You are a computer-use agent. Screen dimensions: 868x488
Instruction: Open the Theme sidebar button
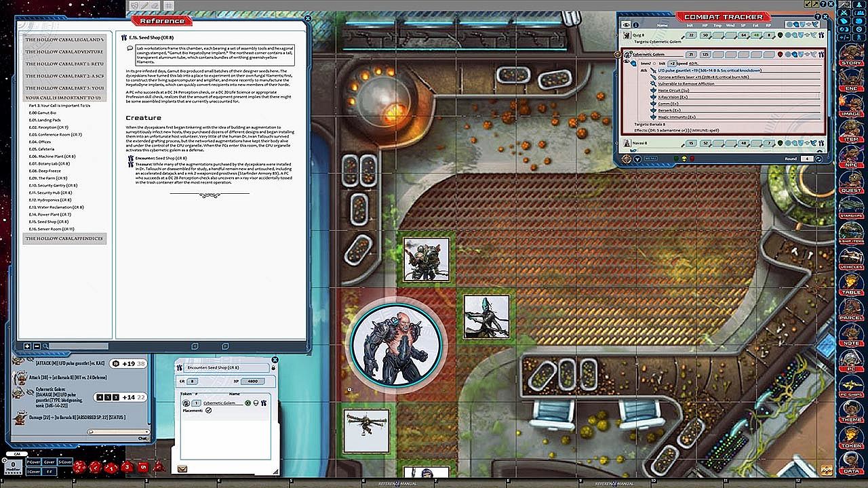tap(851, 411)
